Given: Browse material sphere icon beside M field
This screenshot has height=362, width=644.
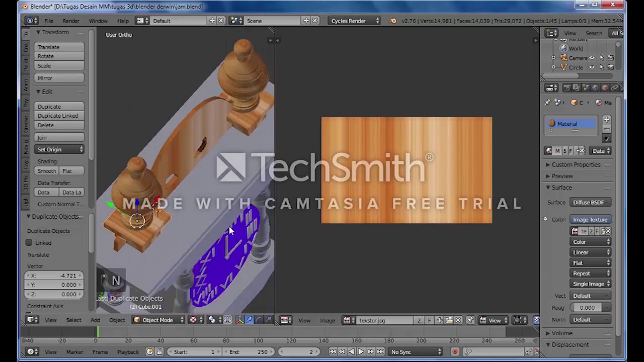Looking at the screenshot, I should [549, 151].
